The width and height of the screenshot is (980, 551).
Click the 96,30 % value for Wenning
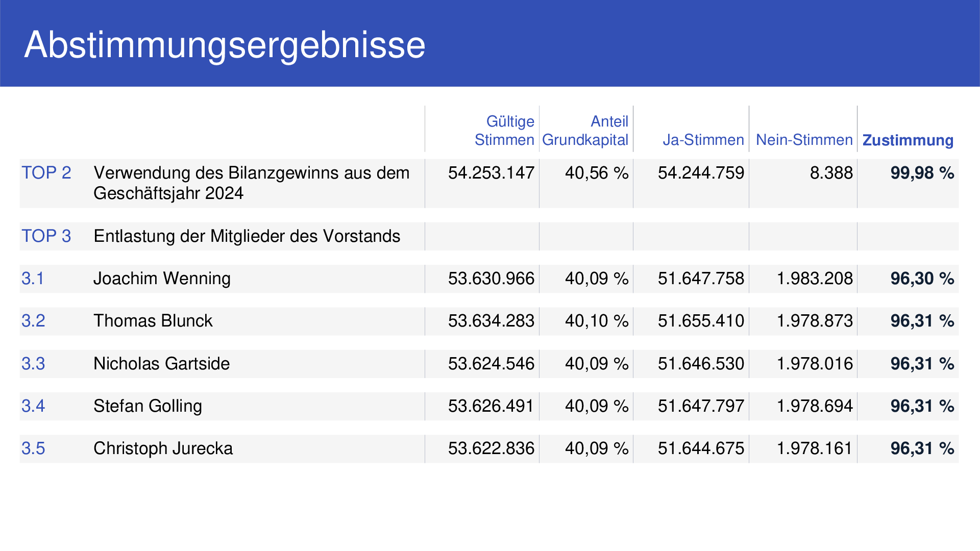click(922, 279)
